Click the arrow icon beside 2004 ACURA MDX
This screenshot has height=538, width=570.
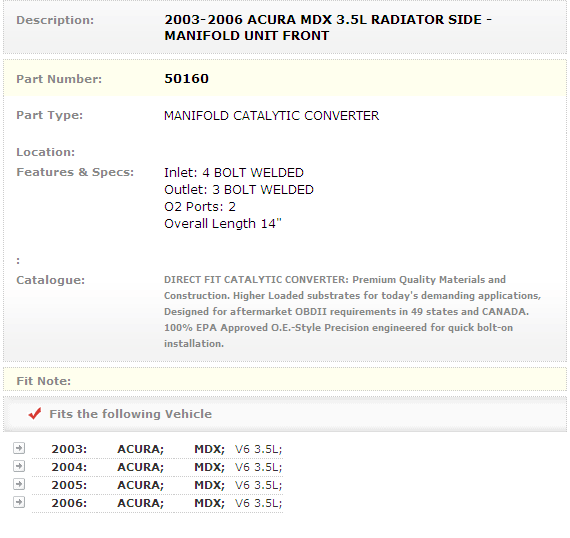click(19, 466)
